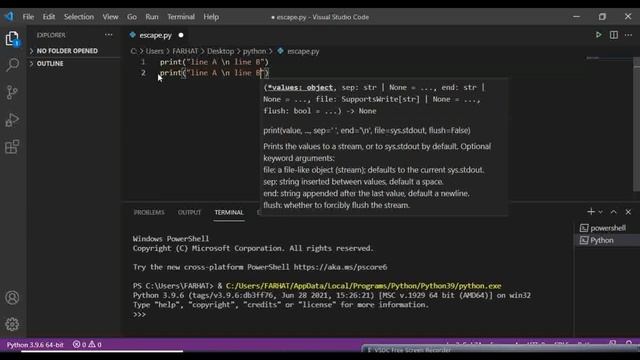Open the File menu

28,17
